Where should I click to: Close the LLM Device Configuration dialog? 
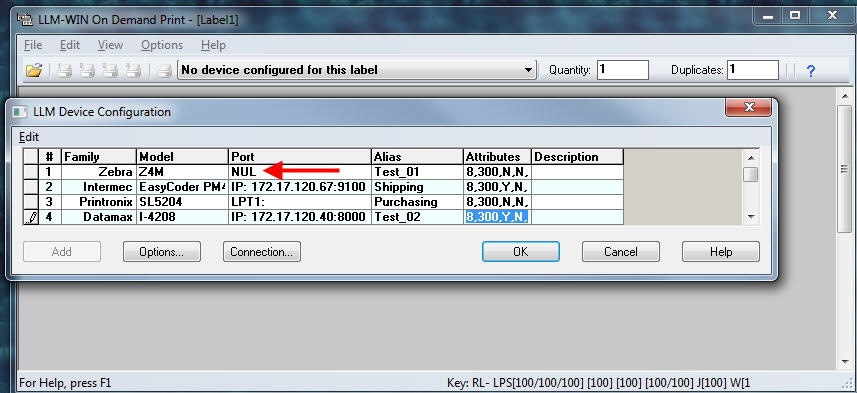(x=749, y=107)
